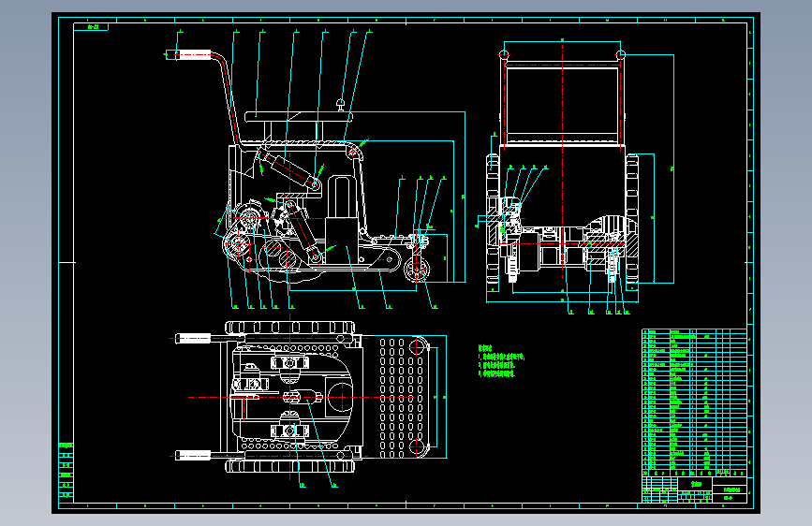
Task: Click the title block in the drawing corner
Action: click(x=694, y=489)
